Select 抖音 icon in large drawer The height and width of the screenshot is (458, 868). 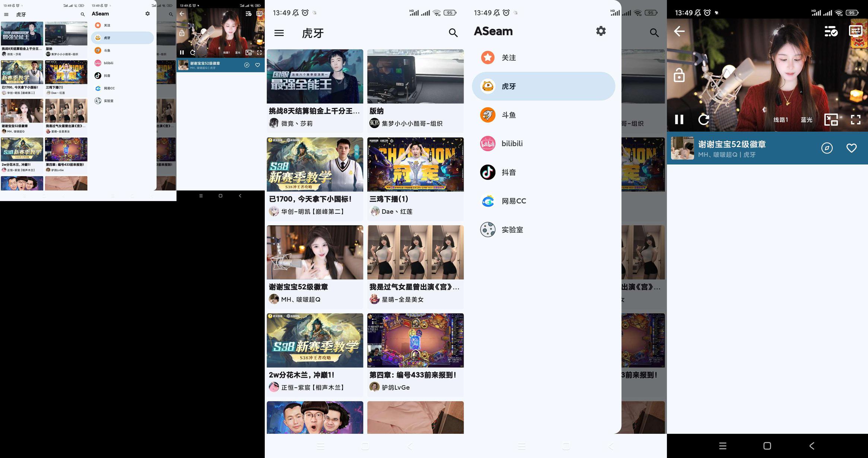point(488,172)
